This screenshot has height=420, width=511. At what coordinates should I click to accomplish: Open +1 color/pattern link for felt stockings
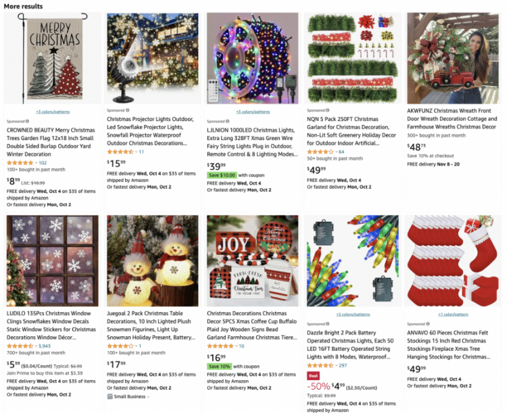pyautogui.click(x=453, y=314)
